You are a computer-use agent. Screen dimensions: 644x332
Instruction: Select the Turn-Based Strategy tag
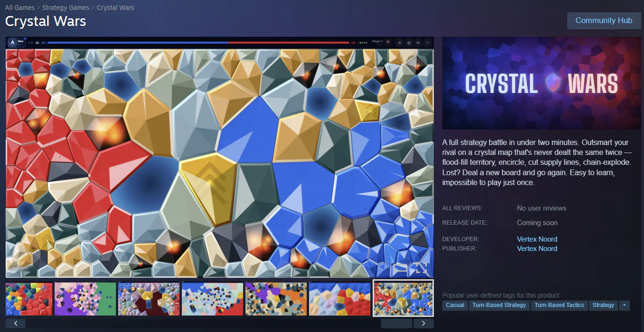click(x=499, y=305)
